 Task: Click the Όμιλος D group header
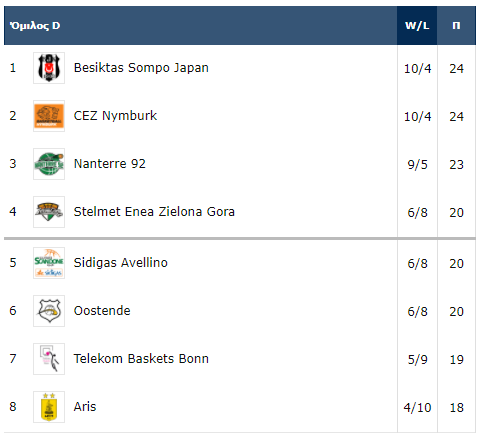tap(35, 26)
